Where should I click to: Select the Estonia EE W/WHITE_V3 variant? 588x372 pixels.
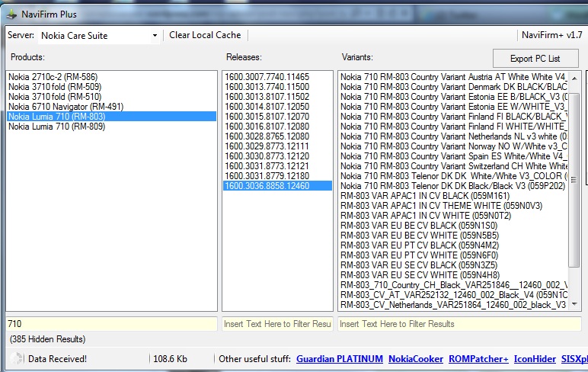[x=454, y=107]
